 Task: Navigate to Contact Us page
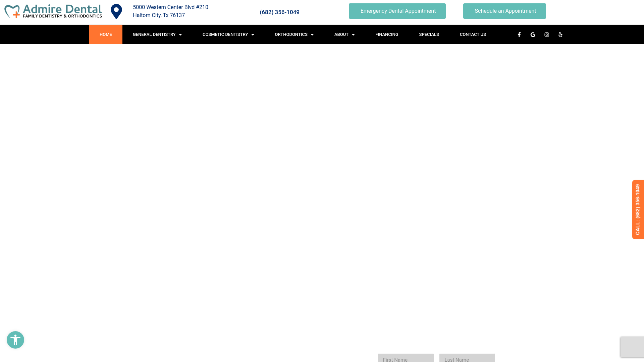[473, 35]
